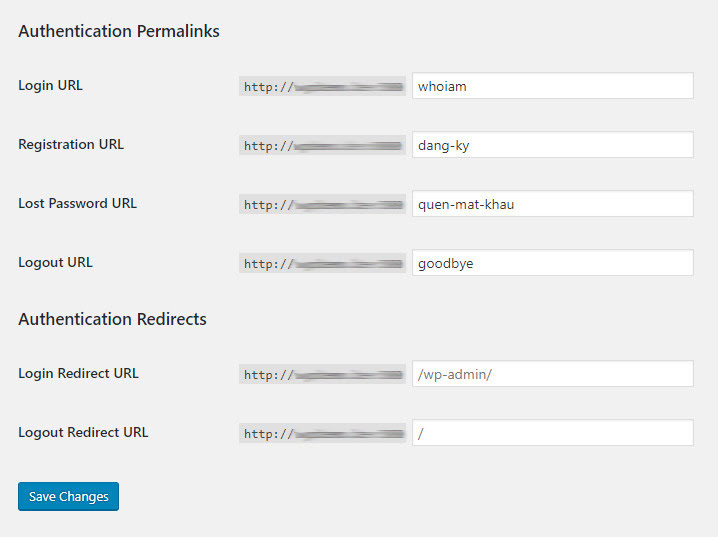The width and height of the screenshot is (718, 537).
Task: Click the Logout Redirect URL label
Action: (x=83, y=432)
